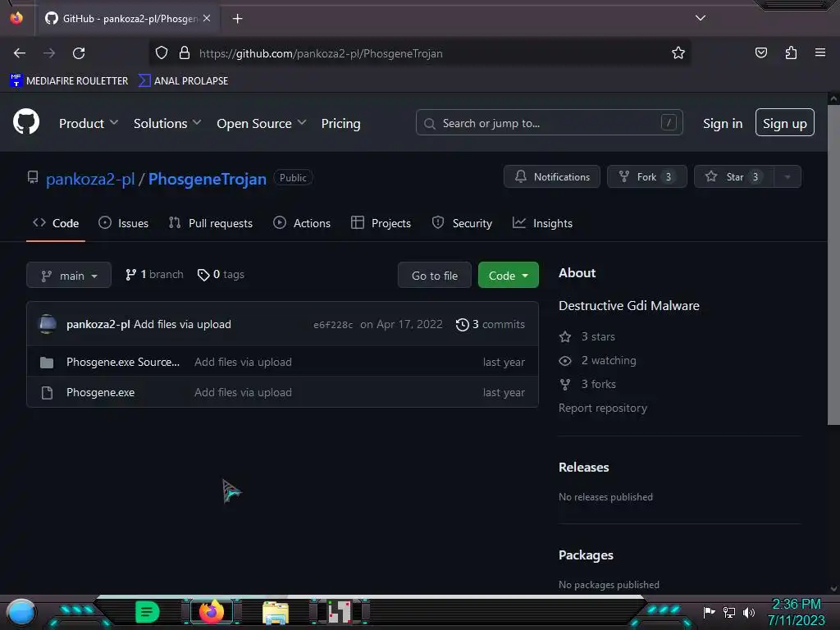Focus the Search or jump to field
Screen dimensions: 840x630
point(549,123)
